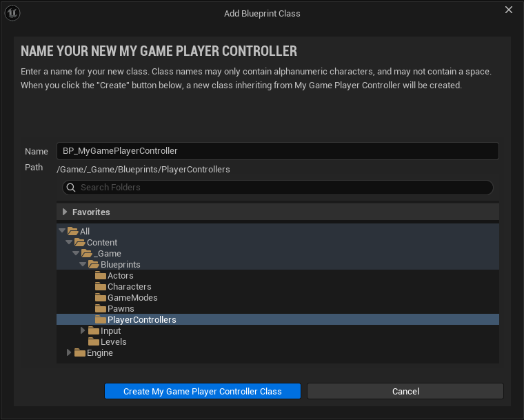Collapse the _Game folder arrow
524x420 pixels.
(x=76, y=254)
